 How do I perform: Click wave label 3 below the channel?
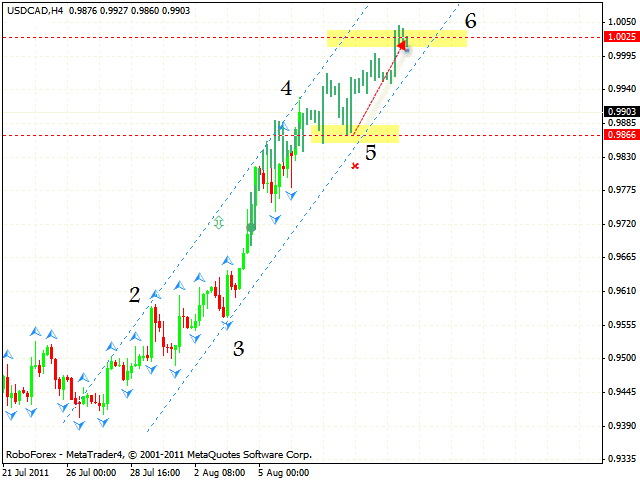click(x=239, y=349)
